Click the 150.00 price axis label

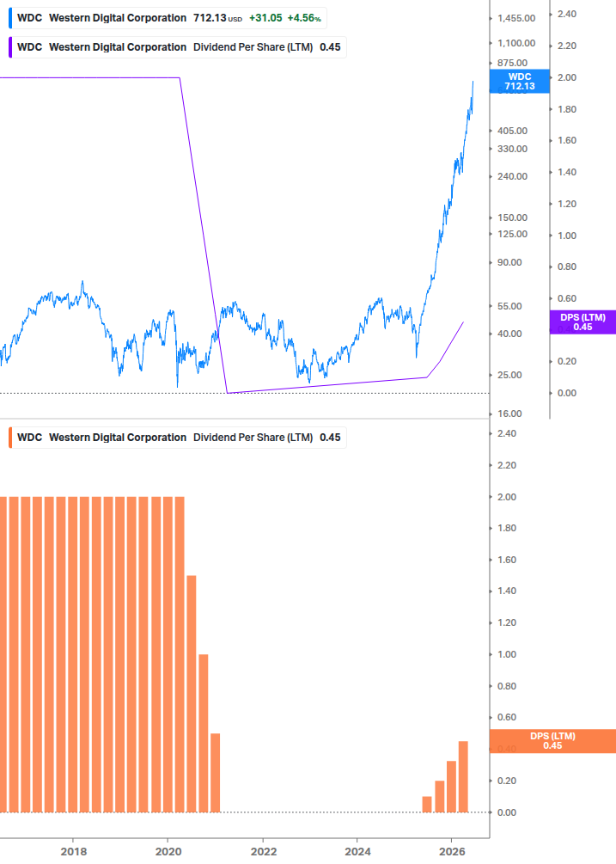click(513, 218)
